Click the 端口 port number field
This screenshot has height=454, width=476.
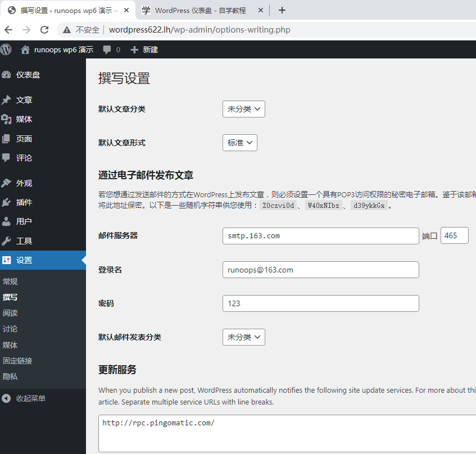[x=454, y=236]
